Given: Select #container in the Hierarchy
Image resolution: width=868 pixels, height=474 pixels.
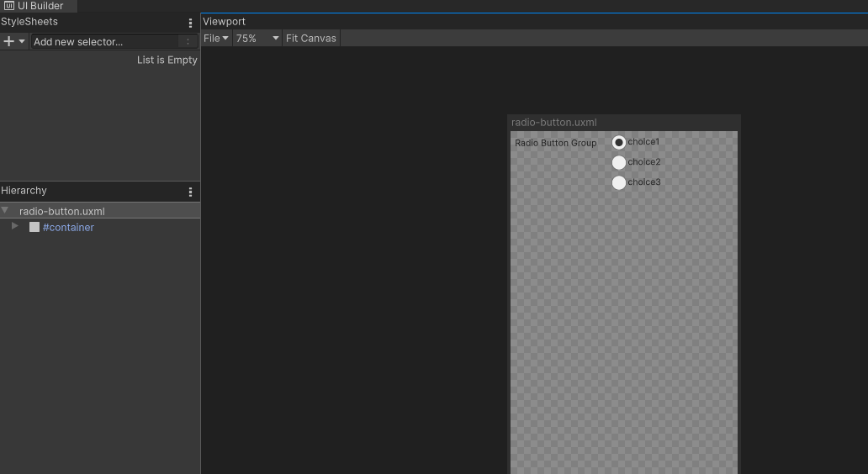Looking at the screenshot, I should (68, 227).
